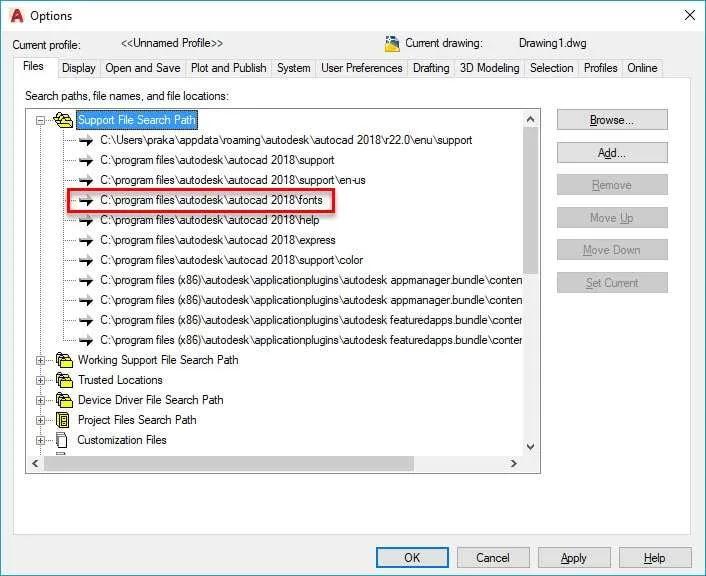
Task: Click the arrow icon beside the fonts path
Action: (86, 200)
